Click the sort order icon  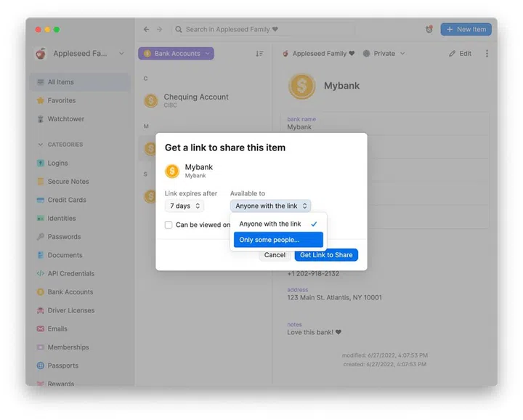(259, 54)
